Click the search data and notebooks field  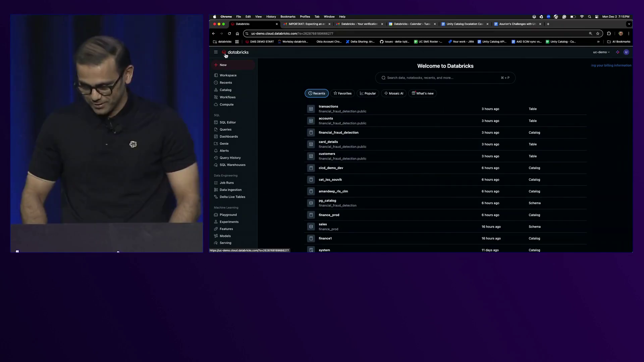point(445,78)
